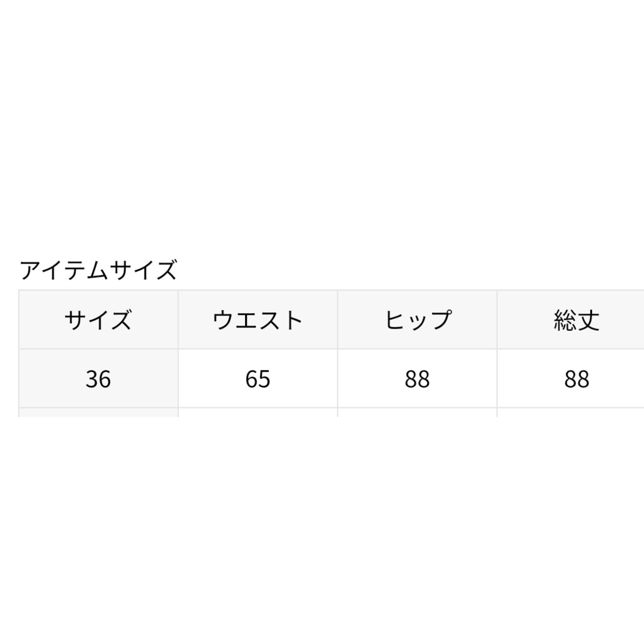Click divider between the two 88 cells
The image size is (644, 644).
[x=497, y=379]
